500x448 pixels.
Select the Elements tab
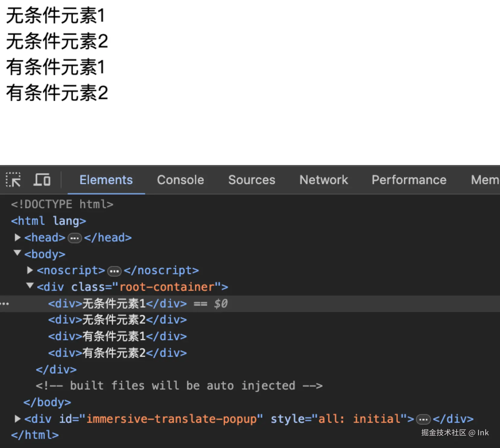point(106,180)
